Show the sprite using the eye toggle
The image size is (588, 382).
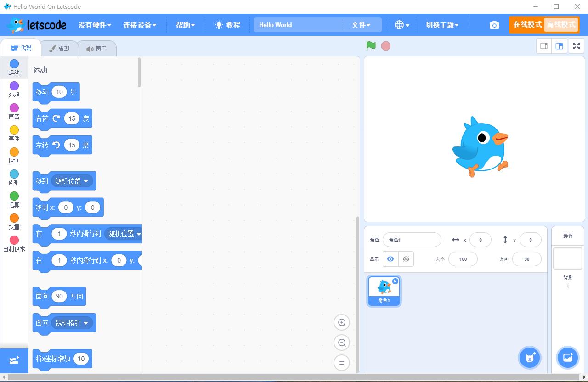(390, 259)
